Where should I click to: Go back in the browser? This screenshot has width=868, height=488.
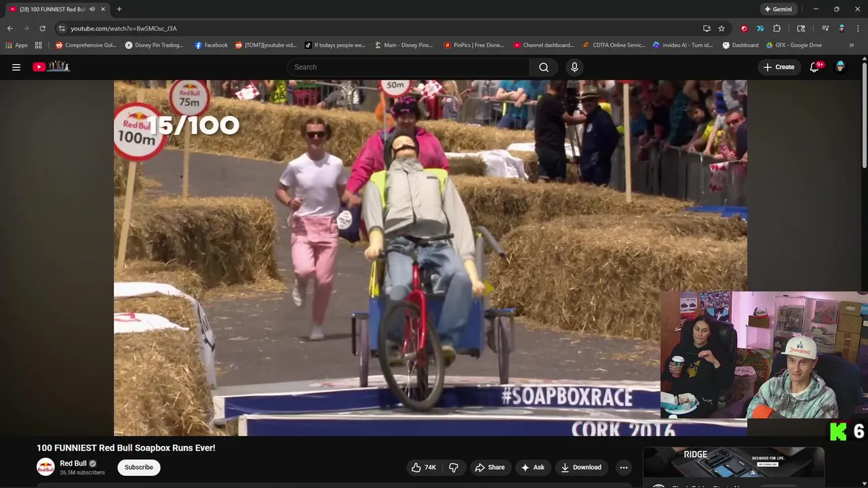click(x=9, y=28)
